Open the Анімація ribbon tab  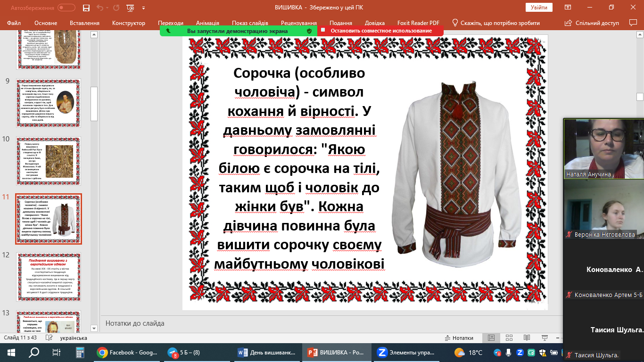[207, 23]
